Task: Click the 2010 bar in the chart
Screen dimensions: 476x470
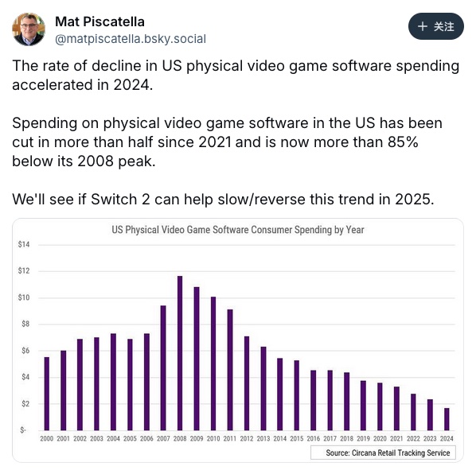Action: point(213,363)
